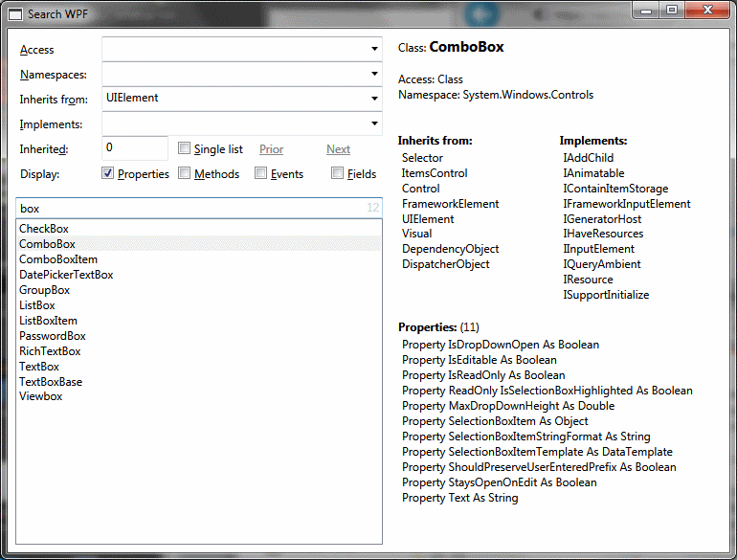Click ISupportInitialize under Implements
The height and width of the screenshot is (560, 737).
[x=606, y=295]
